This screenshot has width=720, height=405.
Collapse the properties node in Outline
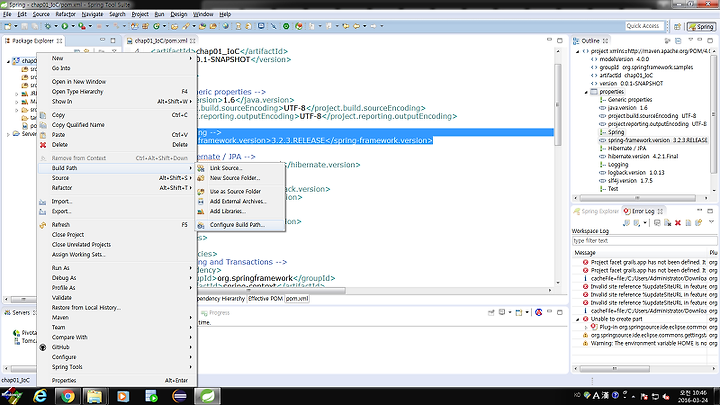coord(586,92)
